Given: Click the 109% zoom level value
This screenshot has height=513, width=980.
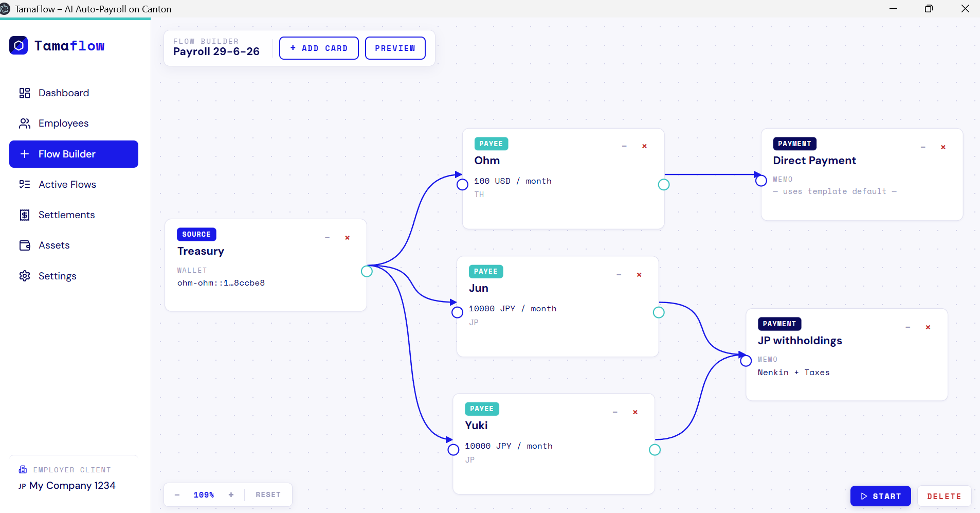Looking at the screenshot, I should pos(204,494).
